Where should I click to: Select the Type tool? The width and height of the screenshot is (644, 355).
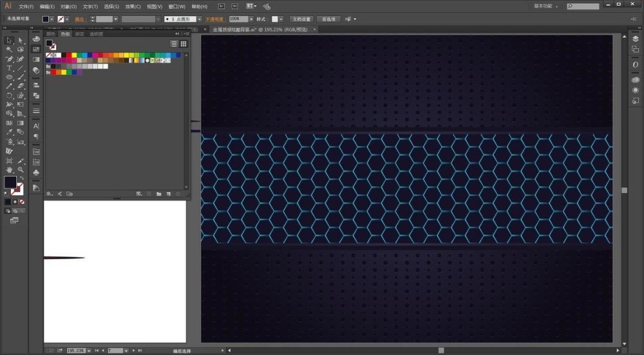click(9, 68)
